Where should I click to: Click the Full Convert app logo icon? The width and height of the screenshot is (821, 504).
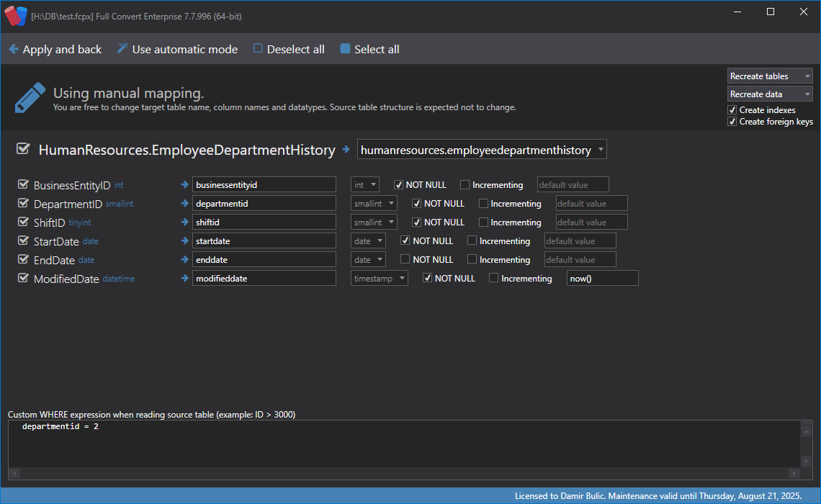(15, 15)
